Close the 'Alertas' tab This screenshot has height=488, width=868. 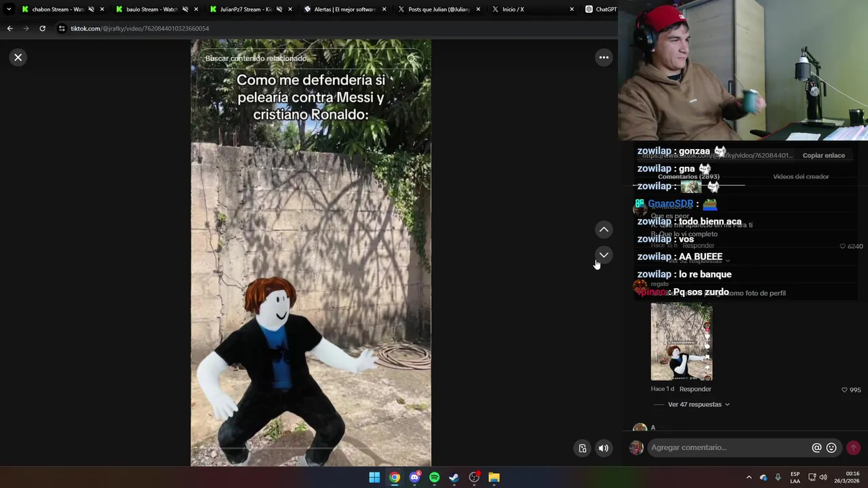point(384,9)
